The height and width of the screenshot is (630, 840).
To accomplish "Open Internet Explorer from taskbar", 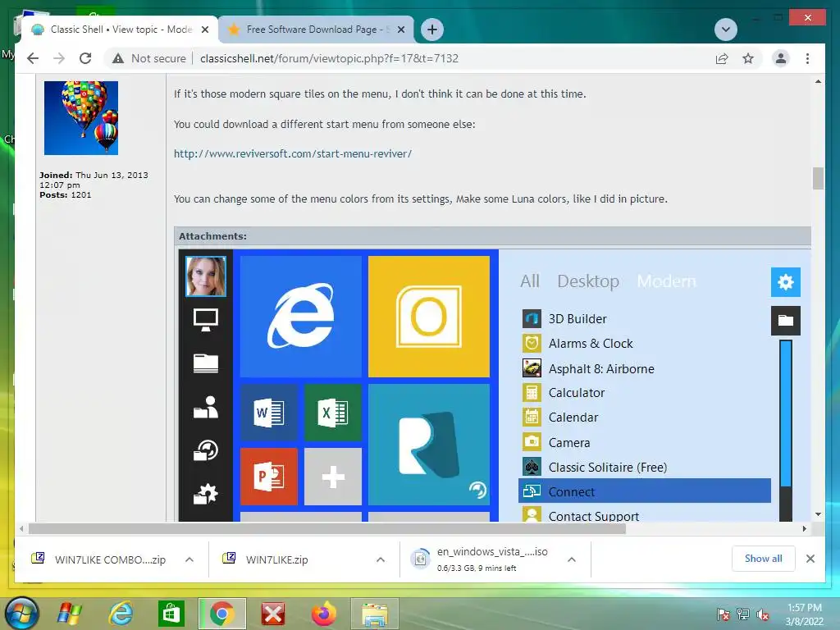I will (121, 614).
